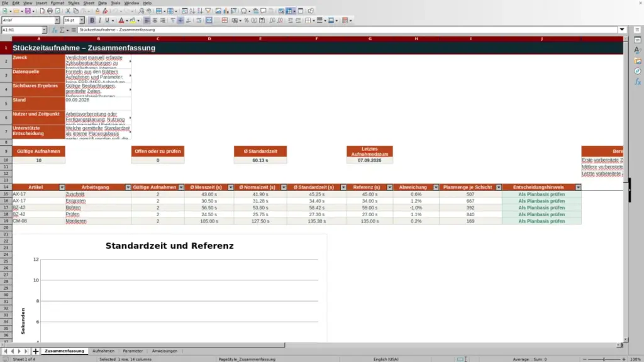
Task: Toggle Freeze Rows and Columns
Action: click(x=289, y=11)
